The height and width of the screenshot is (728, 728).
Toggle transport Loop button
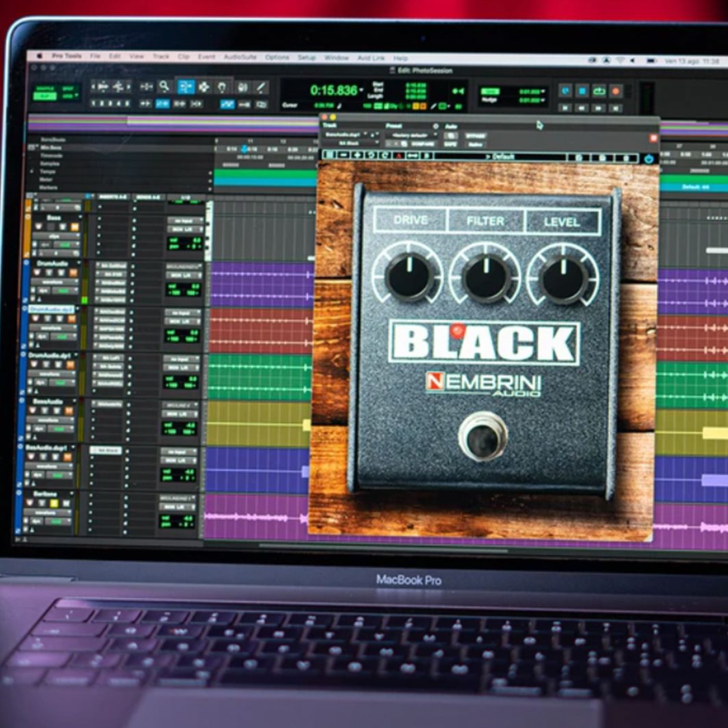pos(599,91)
